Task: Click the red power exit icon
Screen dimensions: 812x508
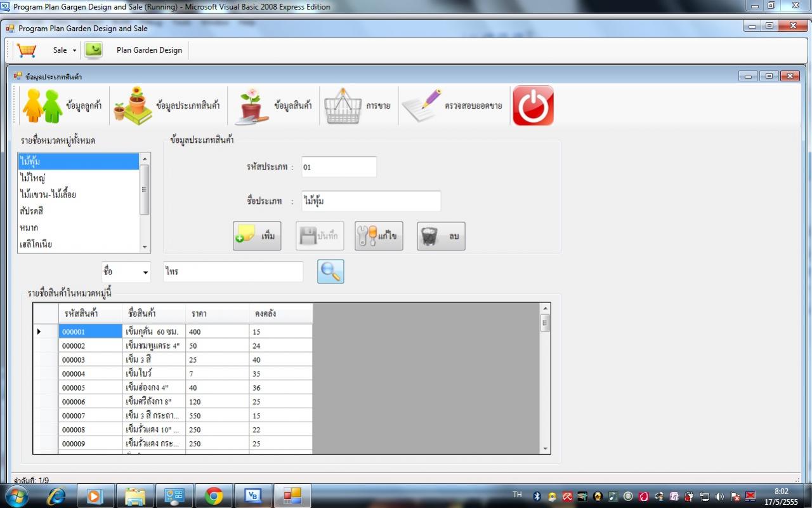Action: [533, 105]
